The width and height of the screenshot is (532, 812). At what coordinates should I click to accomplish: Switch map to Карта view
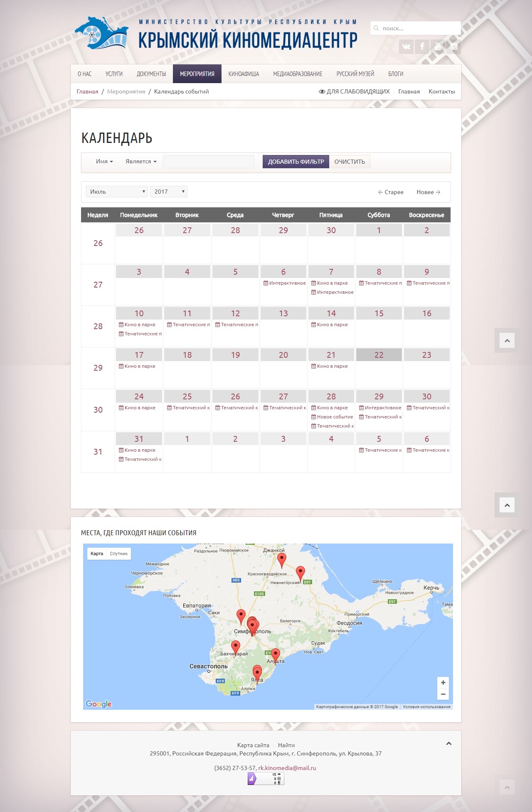[97, 554]
